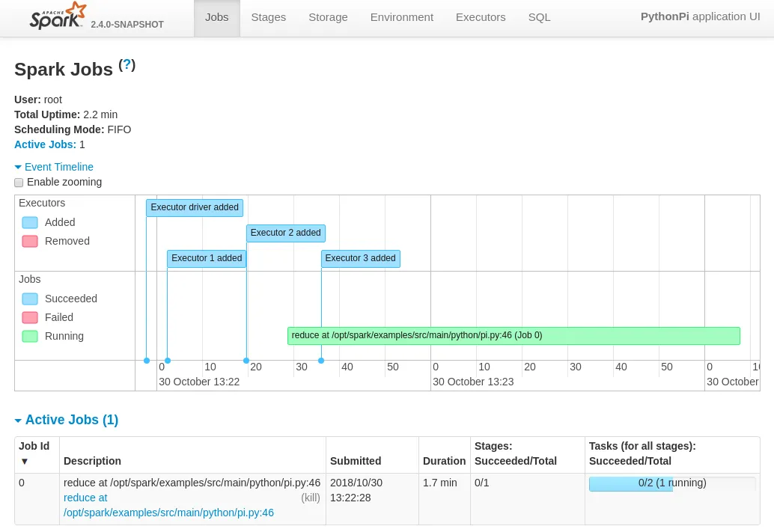Image resolution: width=774 pixels, height=532 pixels.
Task: Enable zooming checkbox in Event Timeline
Action: coord(19,183)
